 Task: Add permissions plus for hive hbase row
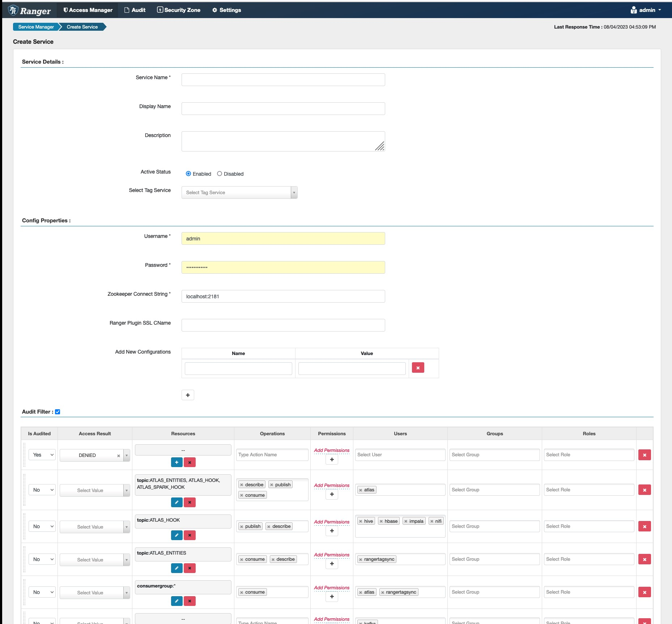(x=332, y=531)
